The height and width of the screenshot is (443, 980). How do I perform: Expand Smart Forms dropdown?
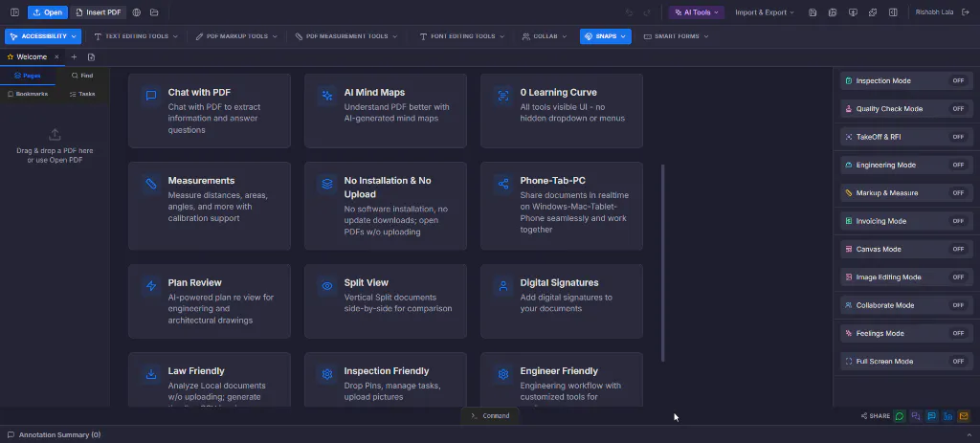click(x=677, y=36)
